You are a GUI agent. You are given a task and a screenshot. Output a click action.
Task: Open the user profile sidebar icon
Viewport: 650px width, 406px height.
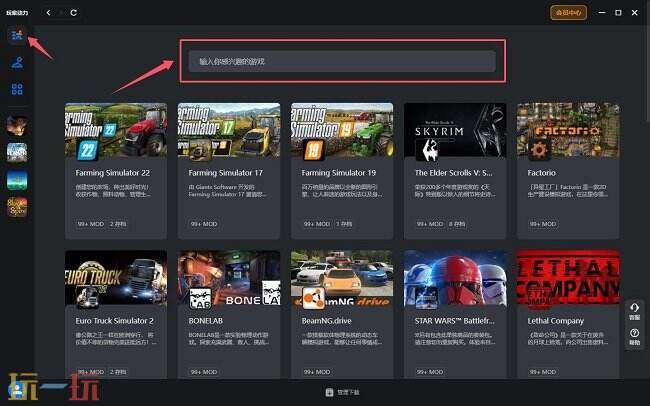click(17, 63)
